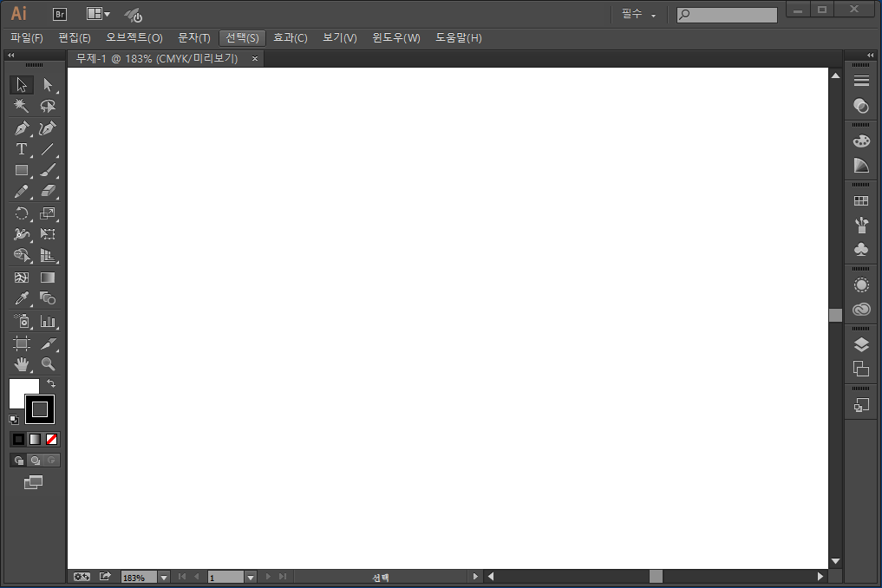
Task: Pick the Hand tool
Action: (x=22, y=364)
